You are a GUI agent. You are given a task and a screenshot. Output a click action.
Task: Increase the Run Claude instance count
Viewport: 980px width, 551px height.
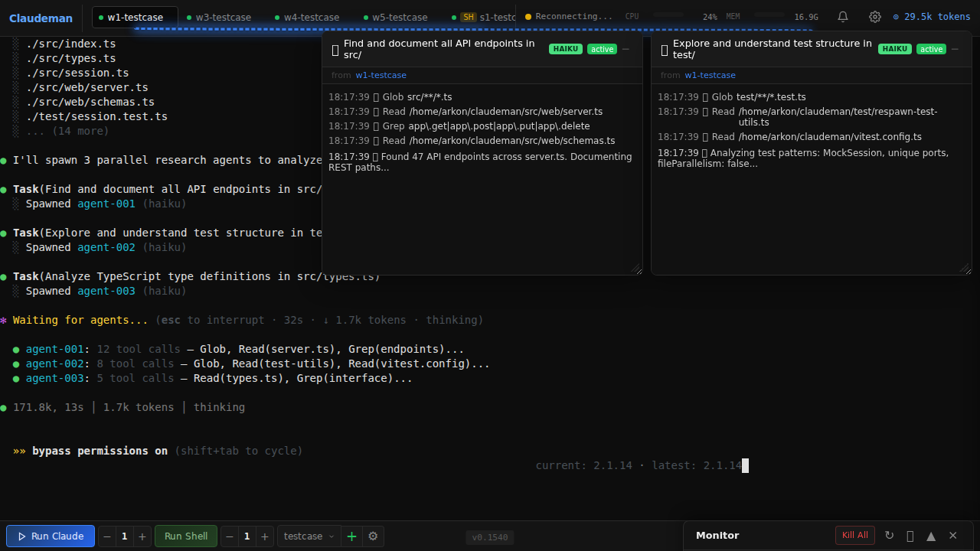142,536
